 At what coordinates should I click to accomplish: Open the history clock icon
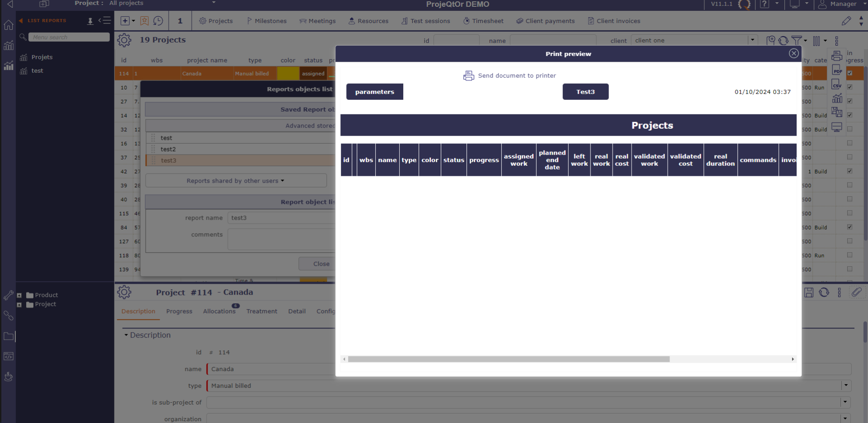click(x=158, y=21)
